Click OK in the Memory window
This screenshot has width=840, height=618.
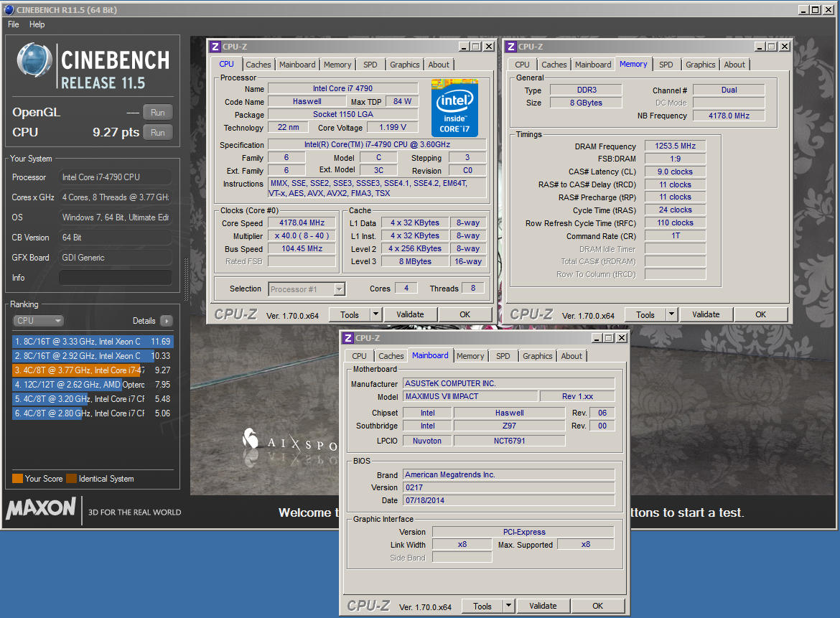[761, 314]
